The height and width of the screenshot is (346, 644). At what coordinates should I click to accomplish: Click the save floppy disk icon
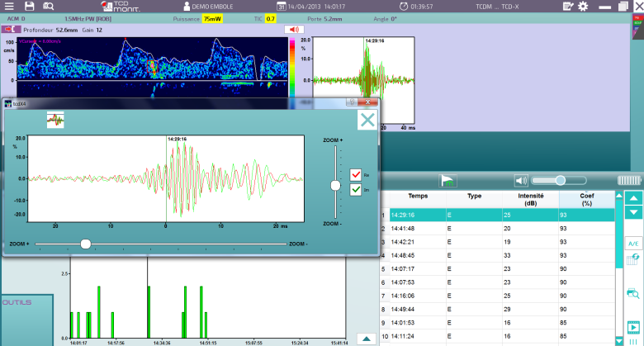(x=29, y=6)
